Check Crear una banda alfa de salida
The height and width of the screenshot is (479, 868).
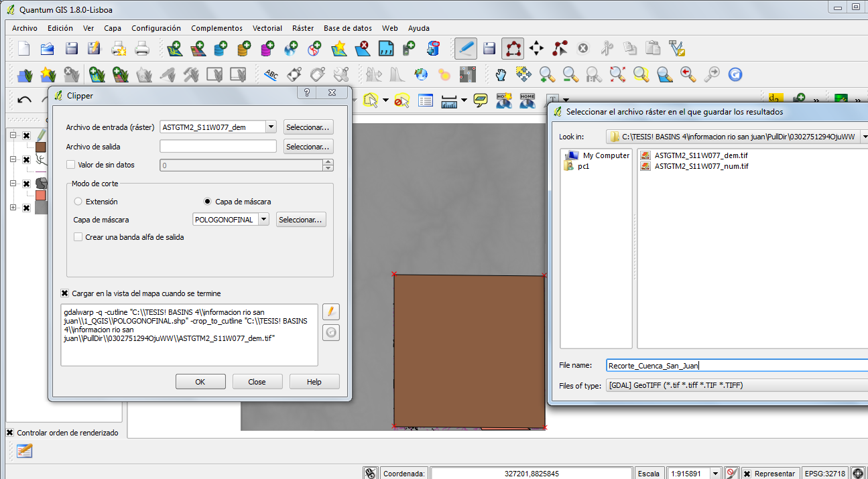78,237
